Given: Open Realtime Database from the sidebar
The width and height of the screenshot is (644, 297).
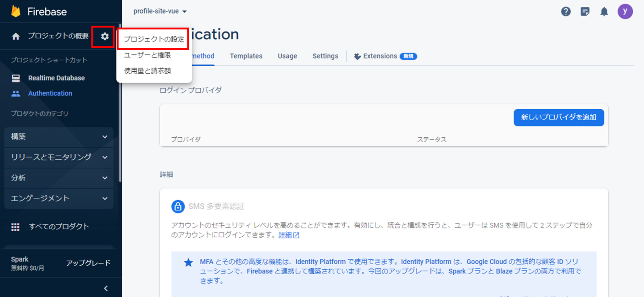Looking at the screenshot, I should coord(56,78).
